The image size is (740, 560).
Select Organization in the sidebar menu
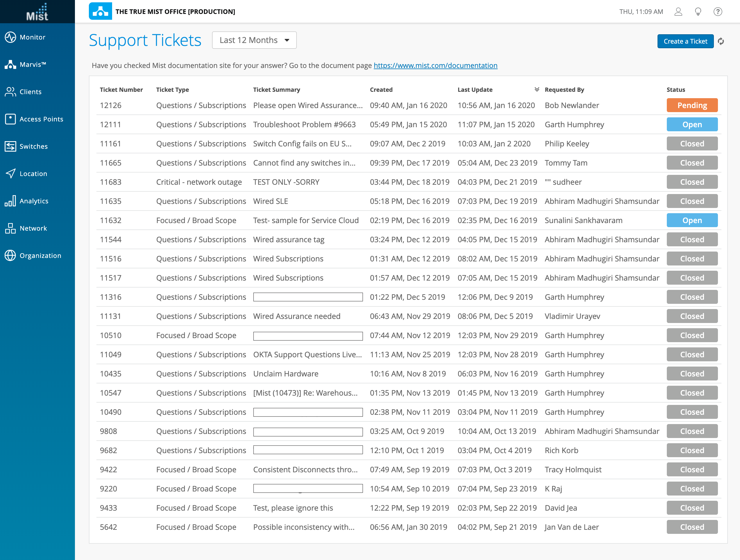[x=40, y=256]
